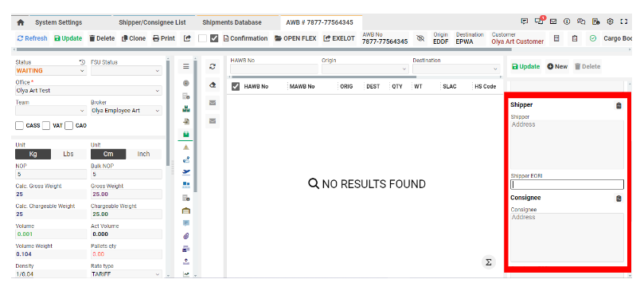The height and width of the screenshot is (291, 644).
Task: Switch to the Shipments Database tab
Action: [232, 22]
